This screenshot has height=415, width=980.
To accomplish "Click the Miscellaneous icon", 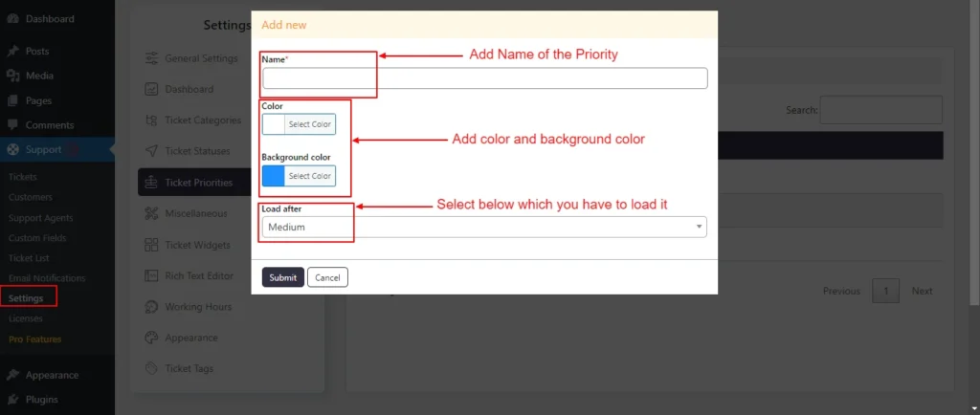I will (151, 213).
